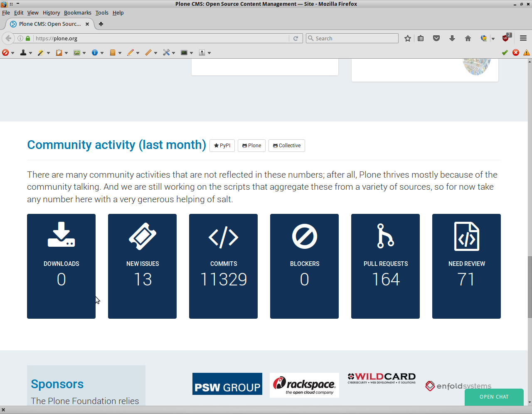
Task: Click the prohibition icon on Blockers card
Action: (x=305, y=236)
